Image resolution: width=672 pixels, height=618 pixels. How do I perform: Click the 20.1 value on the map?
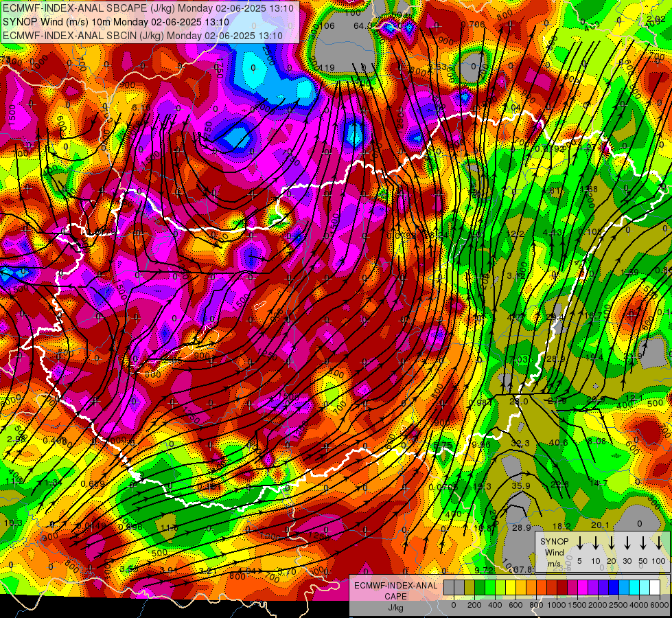pos(600,525)
